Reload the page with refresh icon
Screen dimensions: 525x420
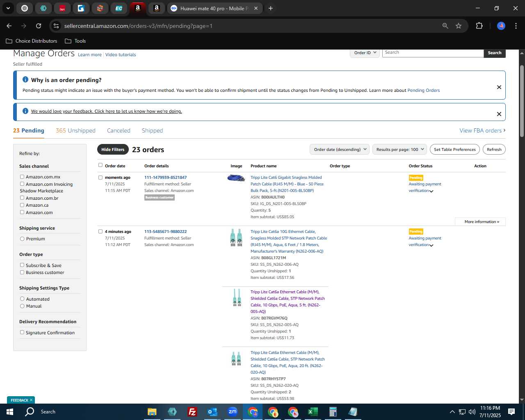(x=39, y=26)
